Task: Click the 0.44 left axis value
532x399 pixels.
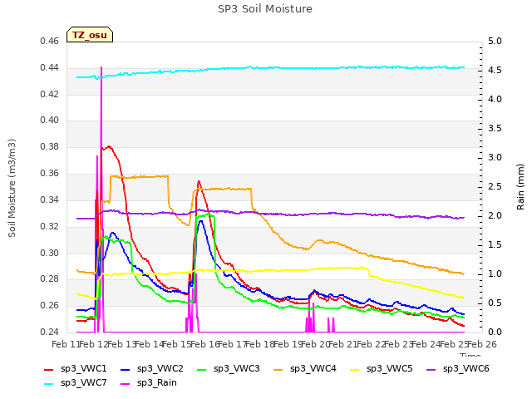Action: [x=50, y=67]
